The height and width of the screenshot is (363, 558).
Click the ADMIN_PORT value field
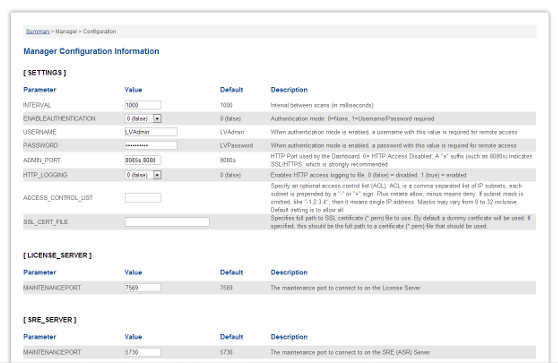tap(143, 160)
